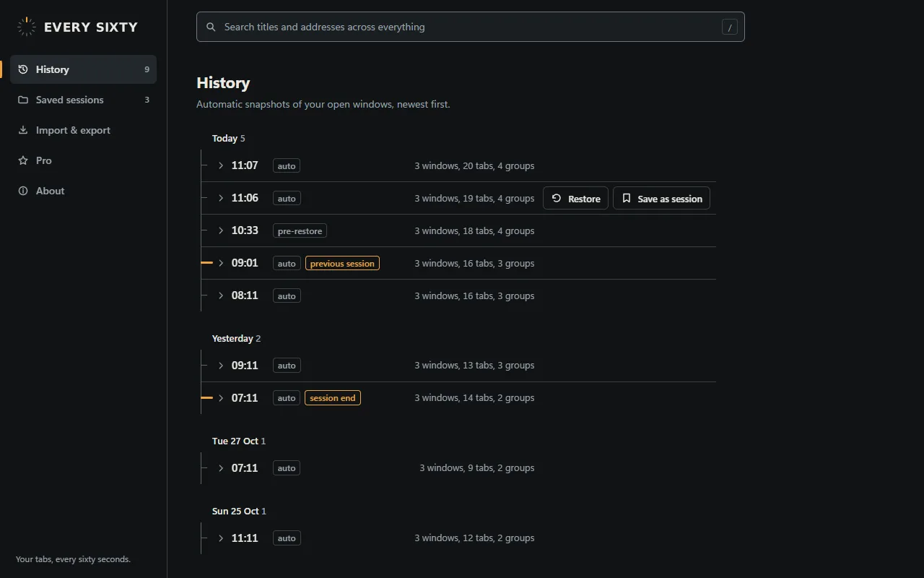The width and height of the screenshot is (924, 578).
Task: Click the slash shortcut key badge
Action: click(x=730, y=27)
